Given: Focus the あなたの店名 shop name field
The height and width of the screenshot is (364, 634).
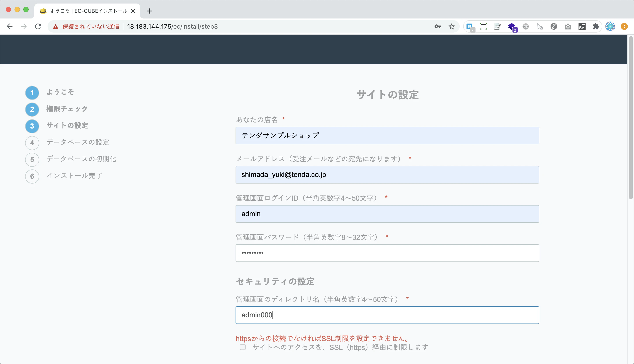Looking at the screenshot, I should [387, 136].
